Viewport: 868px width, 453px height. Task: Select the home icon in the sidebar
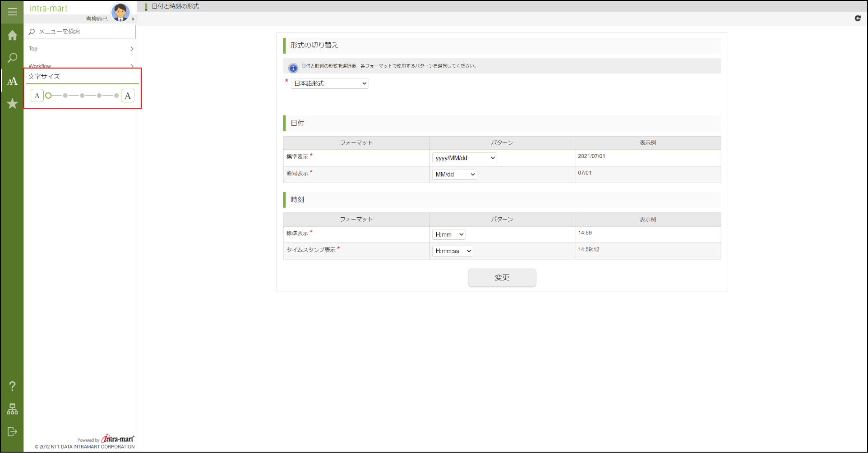(x=12, y=35)
